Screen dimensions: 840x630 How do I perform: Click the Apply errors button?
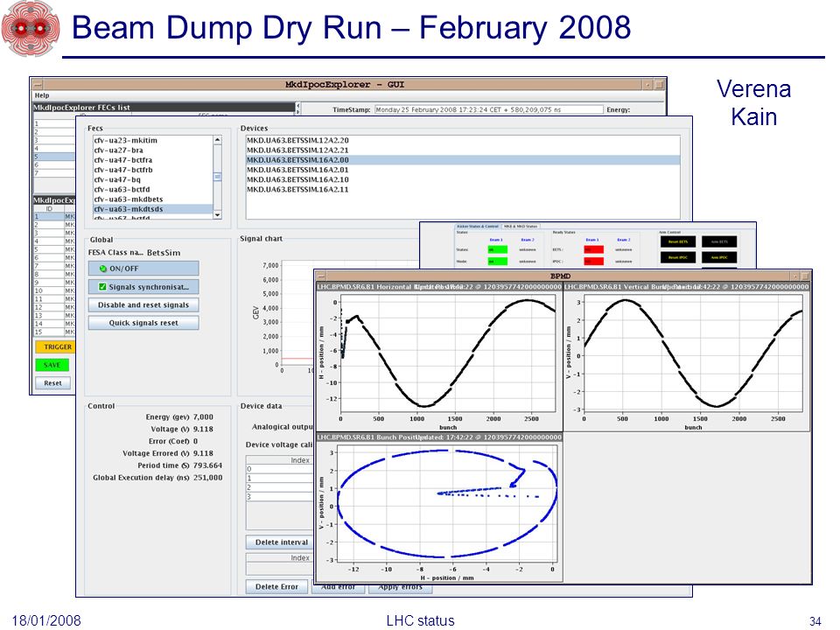coord(400,587)
